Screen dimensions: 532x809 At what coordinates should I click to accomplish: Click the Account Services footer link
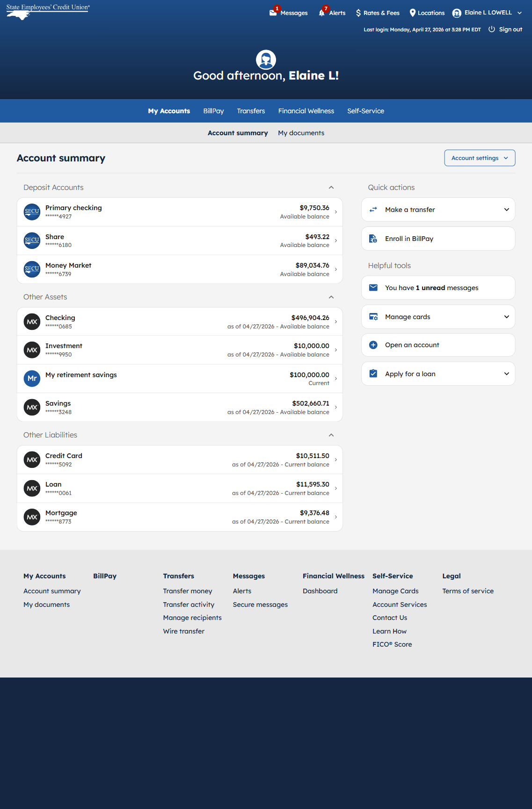tap(400, 605)
